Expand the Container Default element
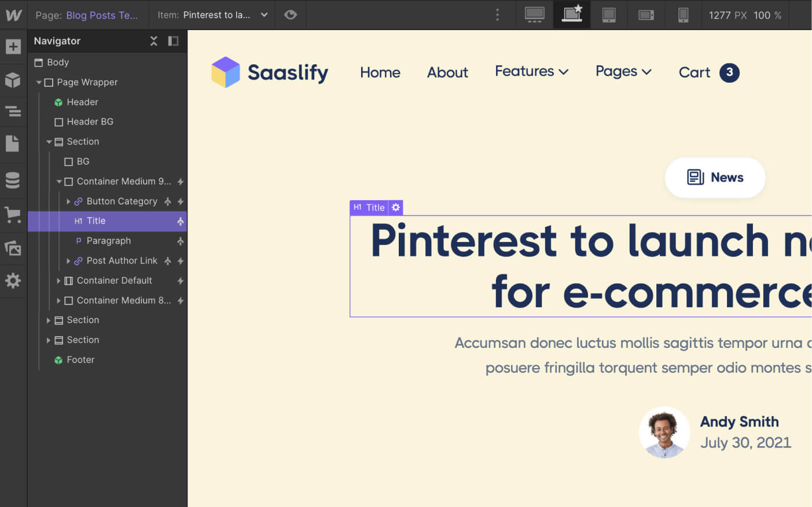 click(58, 280)
